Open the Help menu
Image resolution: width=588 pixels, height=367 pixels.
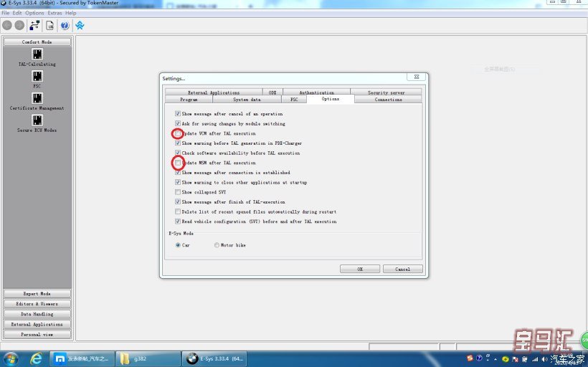tap(71, 13)
